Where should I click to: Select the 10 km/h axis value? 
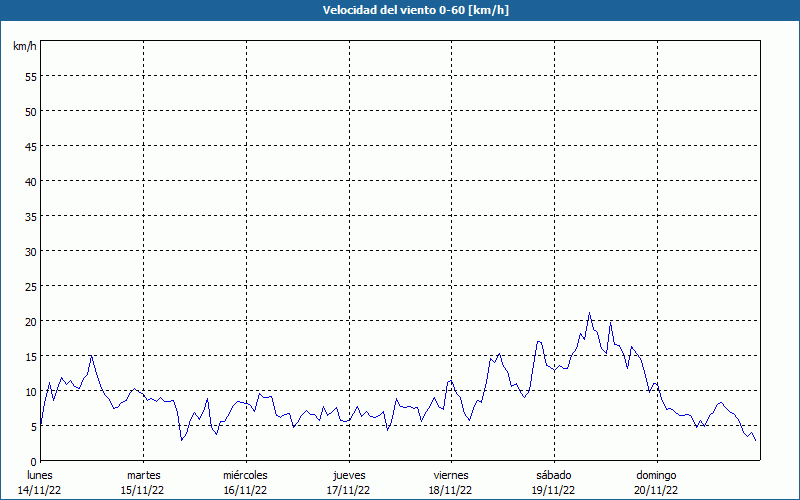click(31, 392)
